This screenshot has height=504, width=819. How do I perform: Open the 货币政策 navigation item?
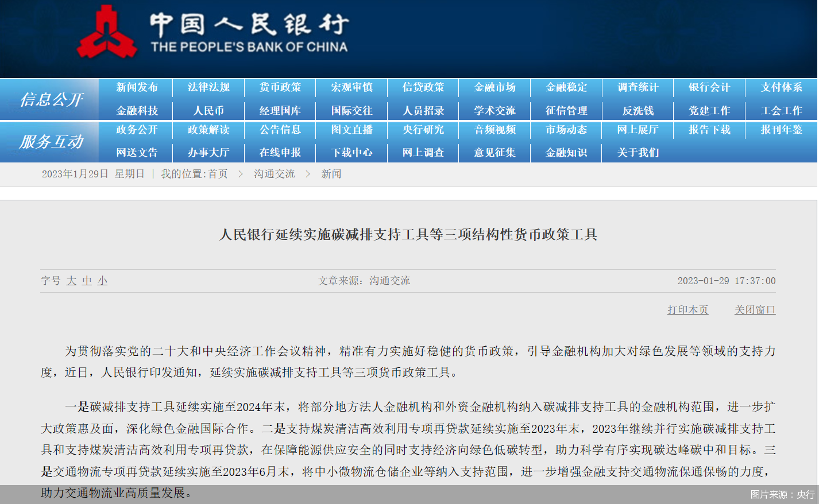[x=279, y=88]
